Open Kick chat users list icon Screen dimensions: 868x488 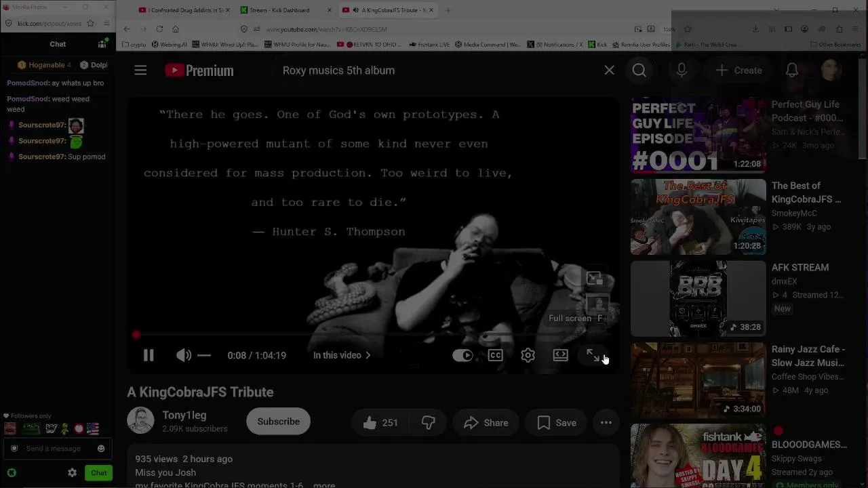[102, 44]
